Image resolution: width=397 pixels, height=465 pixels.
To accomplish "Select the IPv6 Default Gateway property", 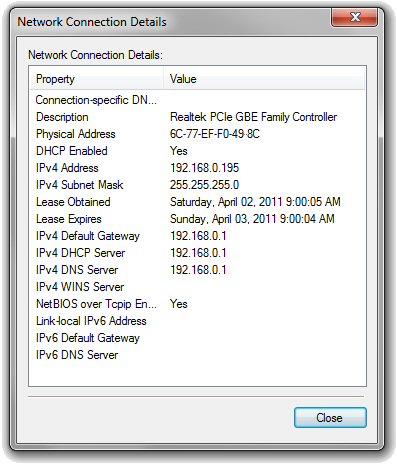I will point(88,338).
